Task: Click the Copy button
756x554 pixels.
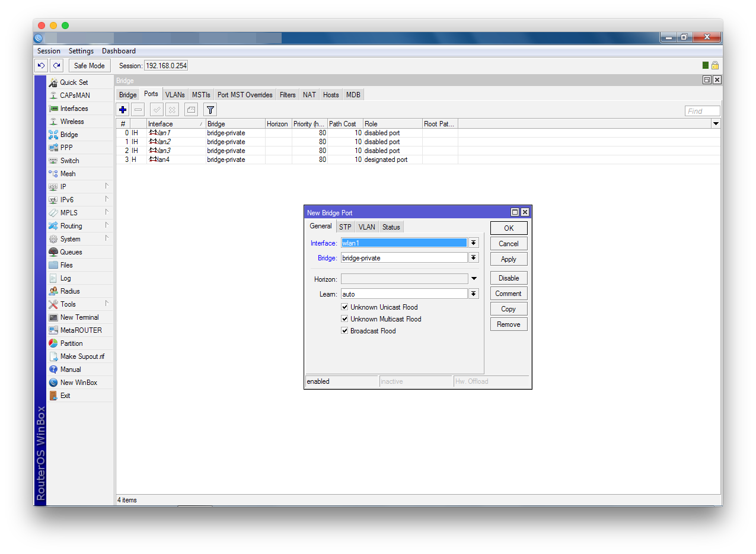Action: click(509, 309)
